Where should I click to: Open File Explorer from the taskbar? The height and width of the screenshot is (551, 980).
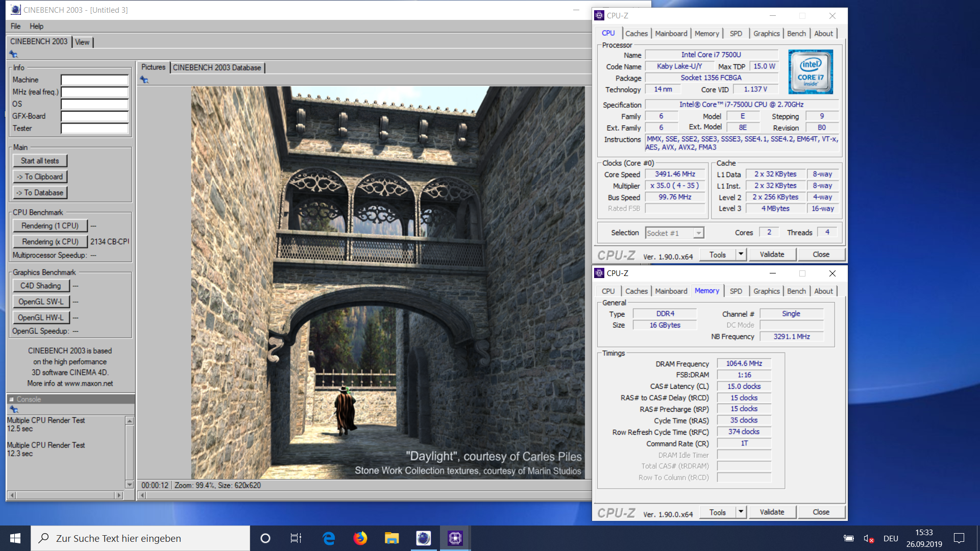point(391,538)
